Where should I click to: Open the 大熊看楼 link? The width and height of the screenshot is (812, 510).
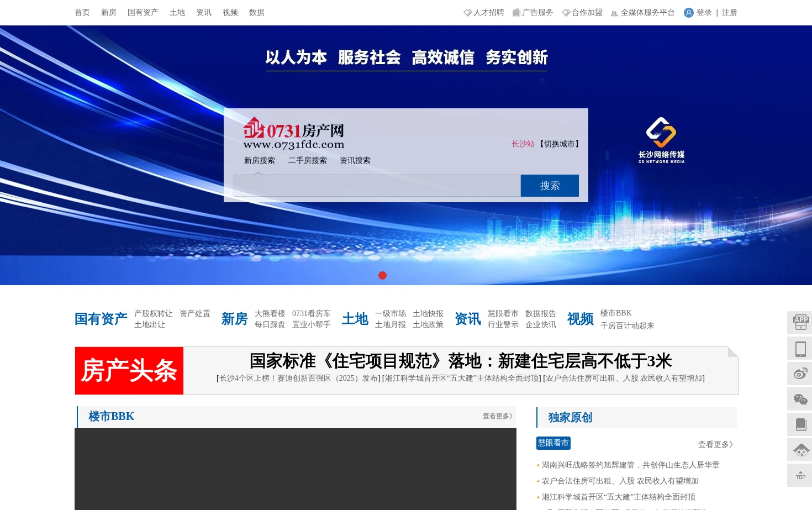pyautogui.click(x=270, y=313)
